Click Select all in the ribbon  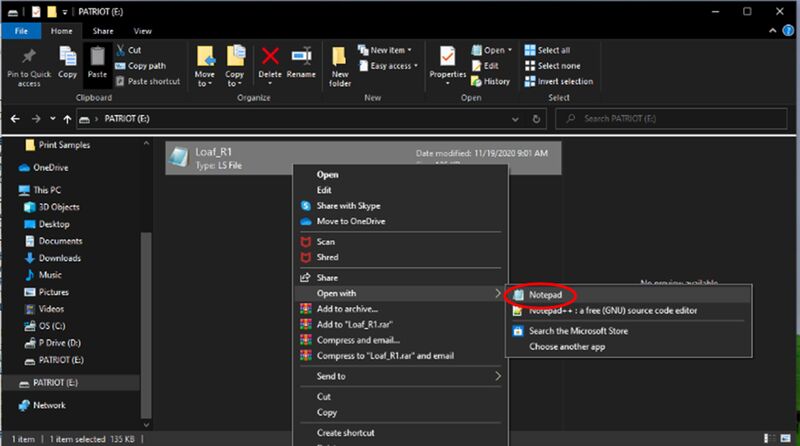tap(547, 50)
